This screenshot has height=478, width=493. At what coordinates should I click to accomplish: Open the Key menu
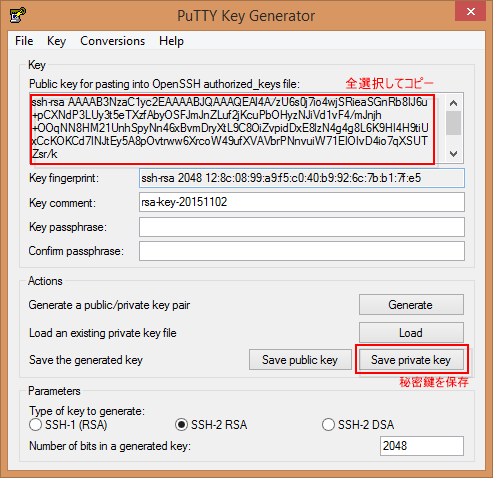(x=56, y=41)
